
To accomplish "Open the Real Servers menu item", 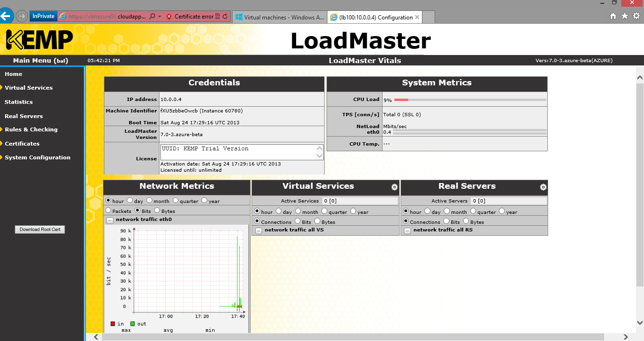I will tap(24, 116).
